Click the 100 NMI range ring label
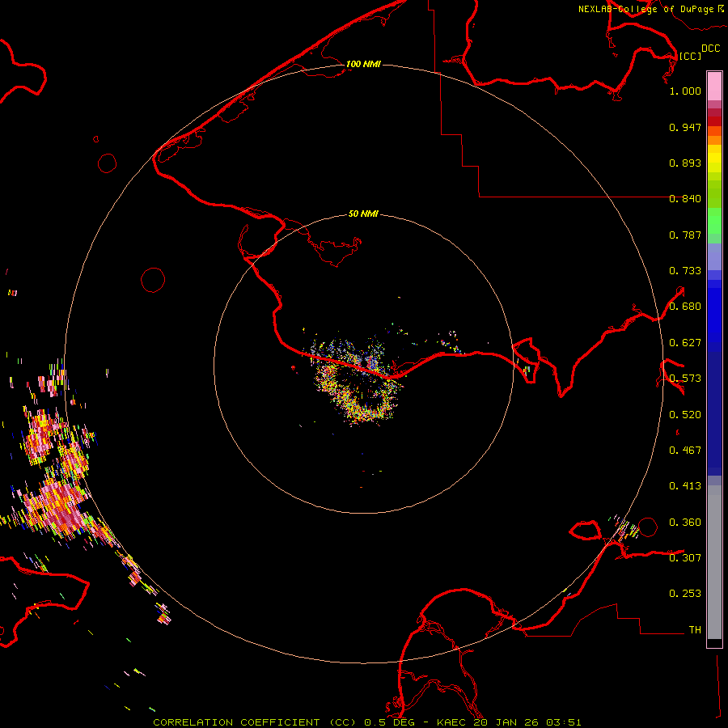This screenshot has width=728, height=728. [363, 64]
